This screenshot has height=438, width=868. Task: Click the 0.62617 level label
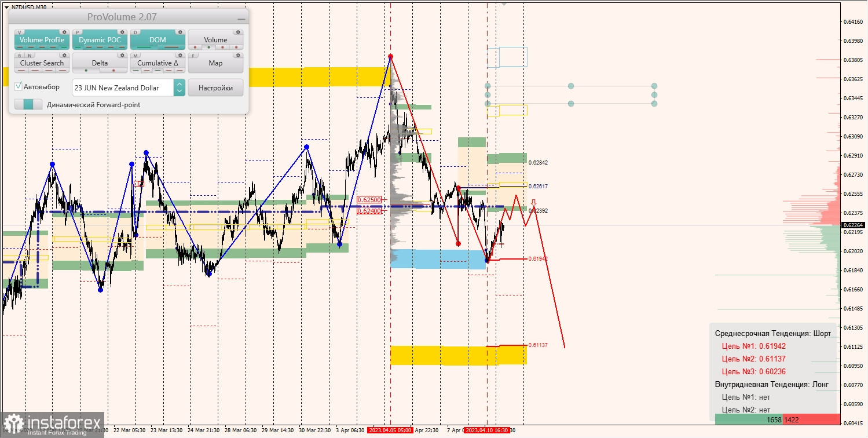tap(539, 187)
